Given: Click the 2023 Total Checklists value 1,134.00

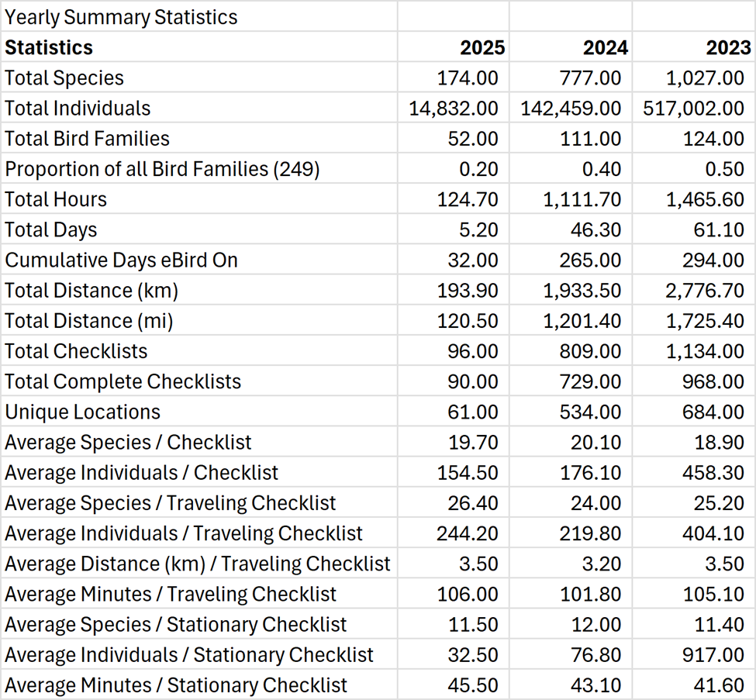Looking at the screenshot, I should pyautogui.click(x=705, y=351).
